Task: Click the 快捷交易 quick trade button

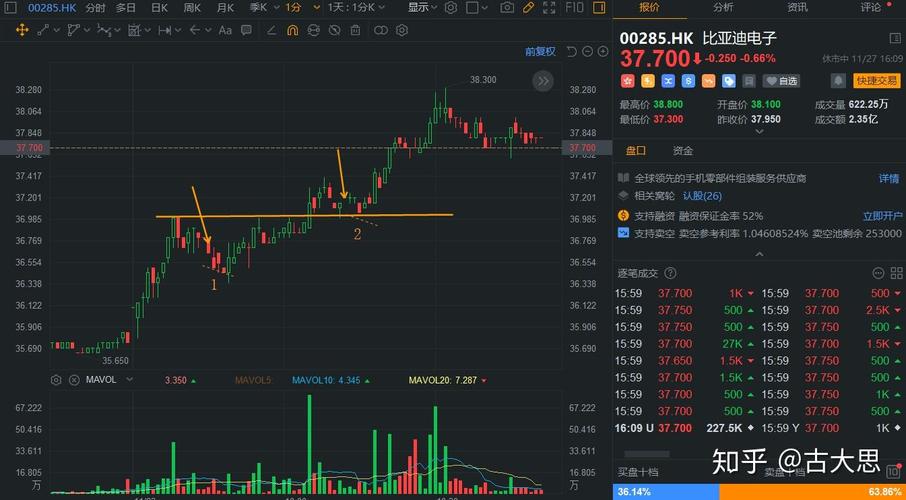Action: [877, 80]
